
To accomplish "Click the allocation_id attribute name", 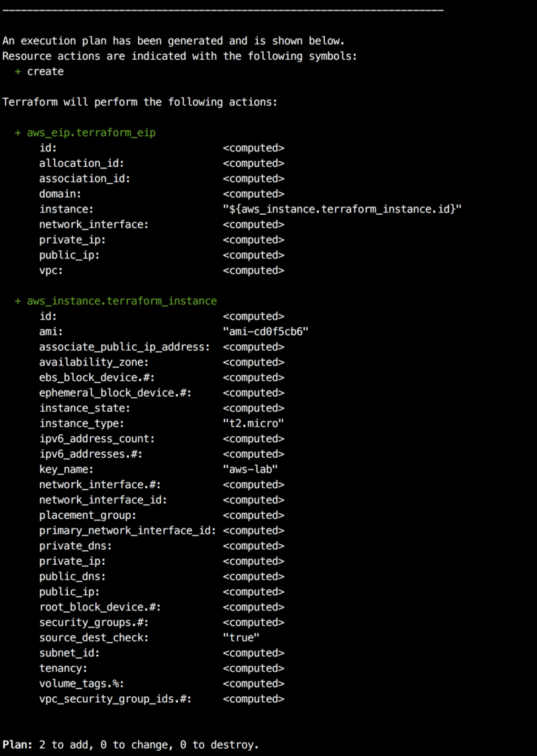I will 81,163.
